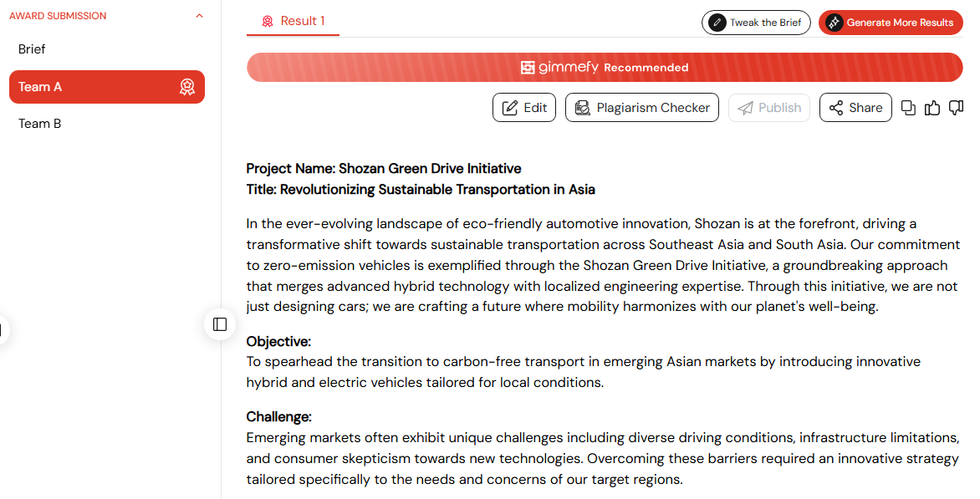Viewport: 980px width, 499px height.
Task: Click the pencil icon in Tweak the Brief
Action: (717, 23)
